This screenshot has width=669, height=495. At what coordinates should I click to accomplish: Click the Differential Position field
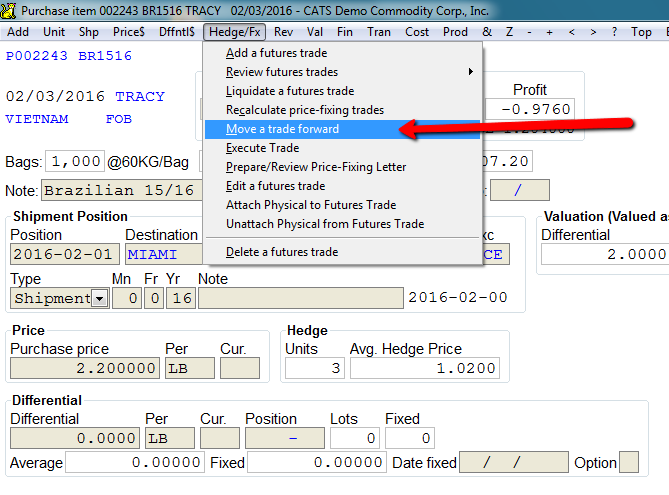pyautogui.click(x=285, y=438)
